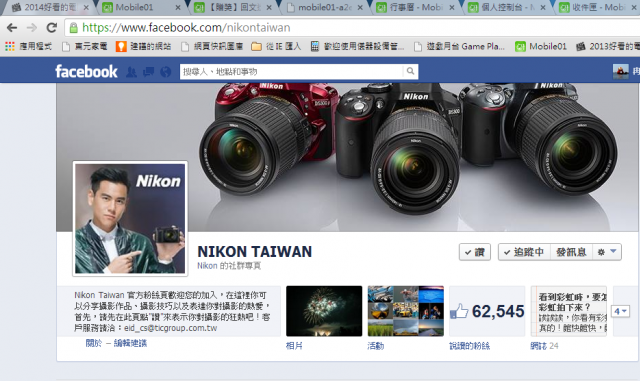
Task: Click the 網誌 link
Action: click(538, 346)
